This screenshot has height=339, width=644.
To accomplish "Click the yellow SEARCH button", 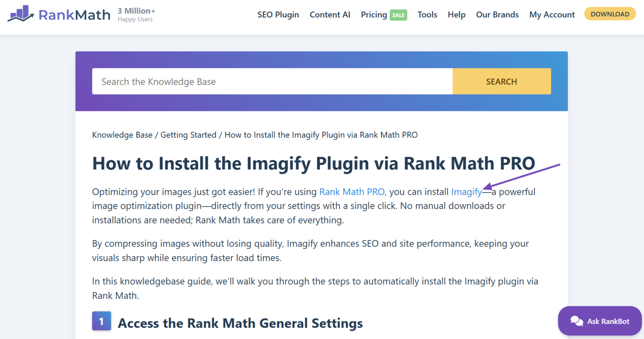I will point(501,82).
